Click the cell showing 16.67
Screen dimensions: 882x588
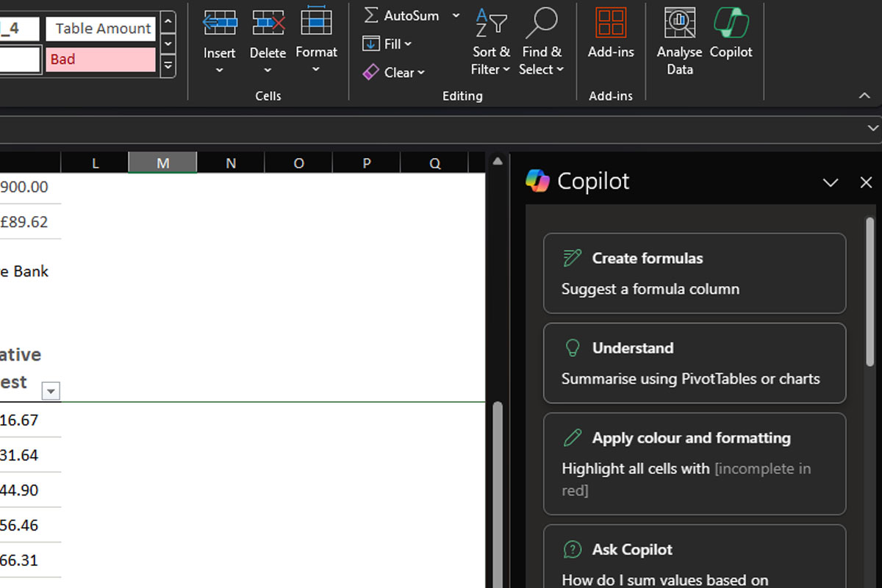[30, 420]
